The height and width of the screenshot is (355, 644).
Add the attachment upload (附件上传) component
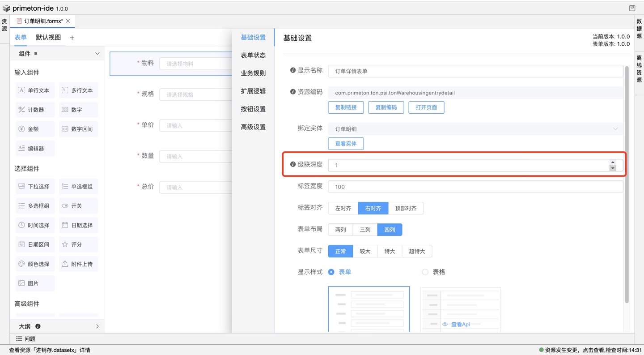coord(78,264)
